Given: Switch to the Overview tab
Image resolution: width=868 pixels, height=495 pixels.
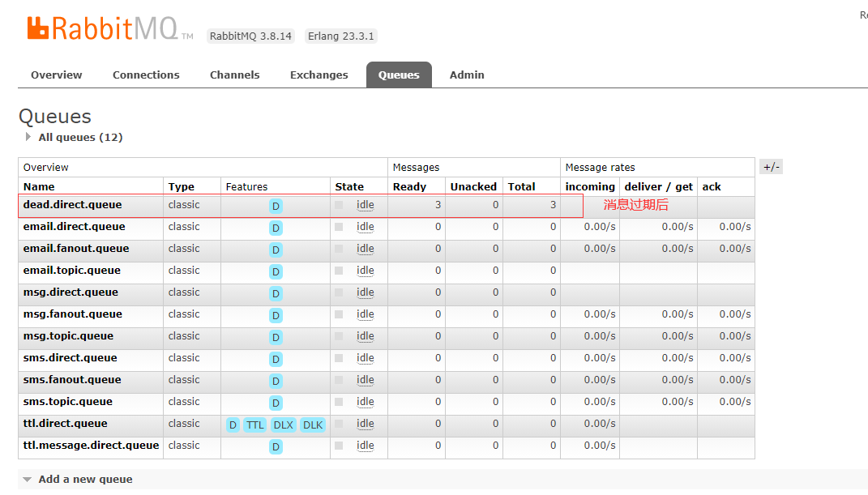Looking at the screenshot, I should [x=57, y=75].
